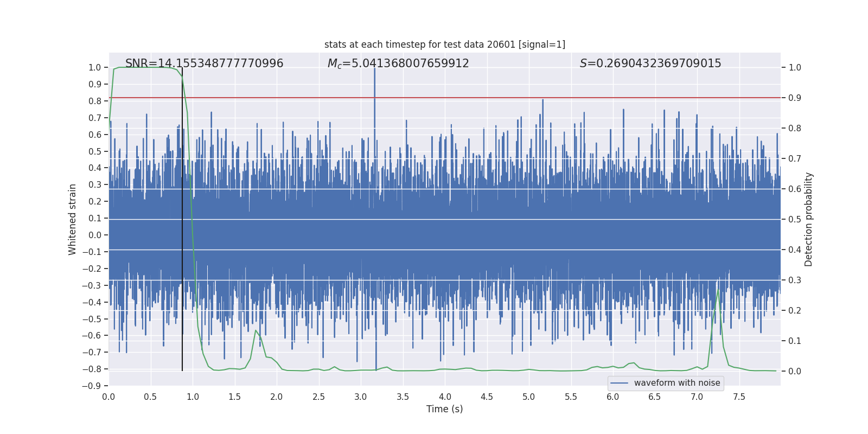Click the 7.5 tick label on time axis
This screenshot has width=868, height=434.
click(x=739, y=397)
